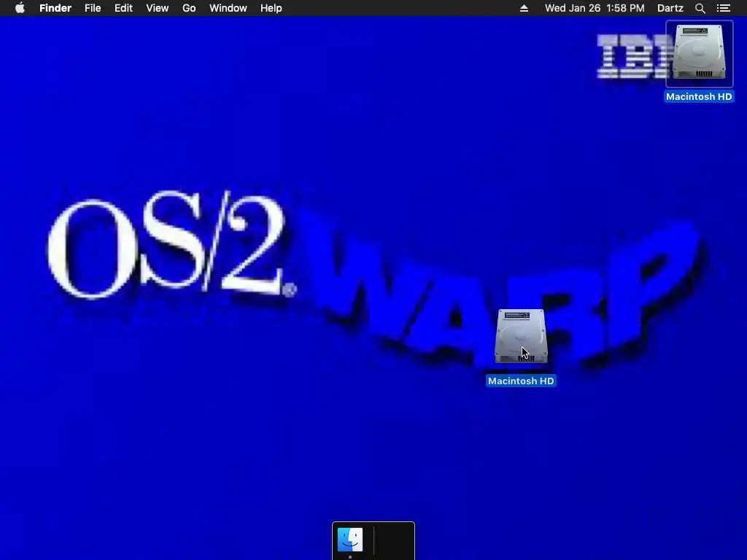Open the Window menu

228,8
